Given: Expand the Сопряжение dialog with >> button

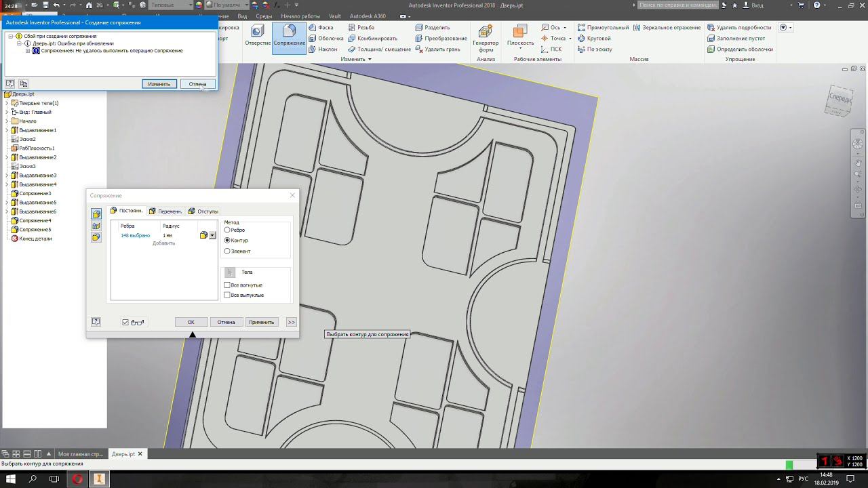Looking at the screenshot, I should (291, 323).
